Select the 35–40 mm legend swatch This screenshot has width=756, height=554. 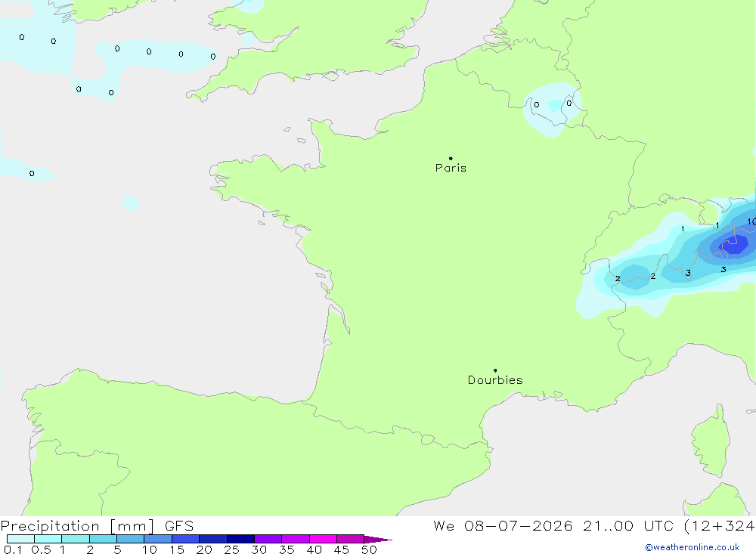click(x=295, y=539)
